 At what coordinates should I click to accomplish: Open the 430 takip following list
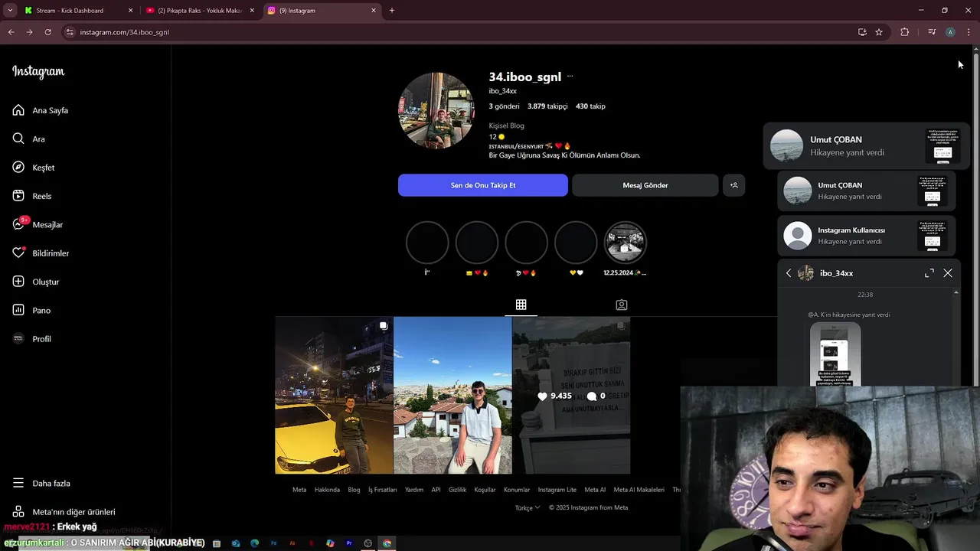click(590, 106)
